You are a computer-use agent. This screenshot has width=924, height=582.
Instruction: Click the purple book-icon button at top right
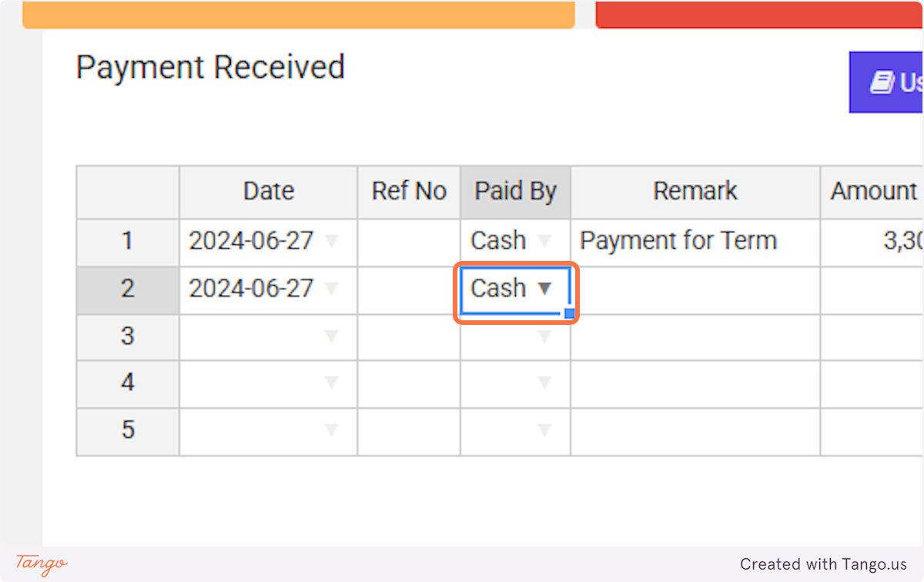coord(886,82)
